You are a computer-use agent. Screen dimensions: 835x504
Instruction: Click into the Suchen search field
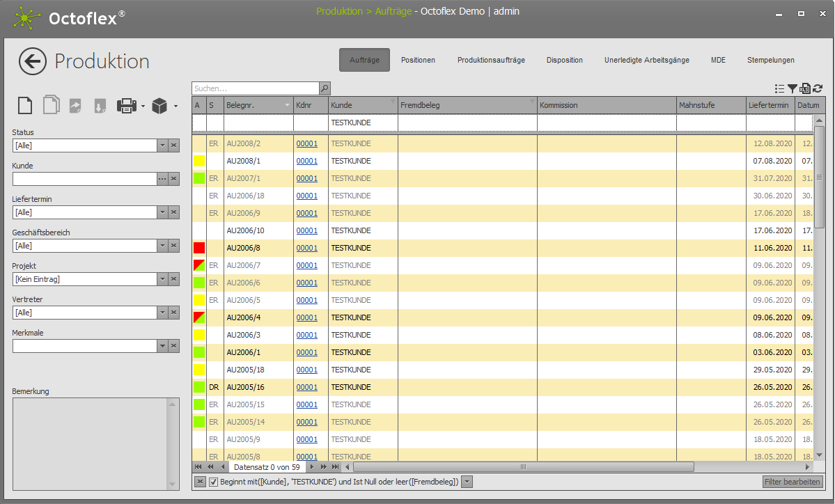click(x=255, y=88)
